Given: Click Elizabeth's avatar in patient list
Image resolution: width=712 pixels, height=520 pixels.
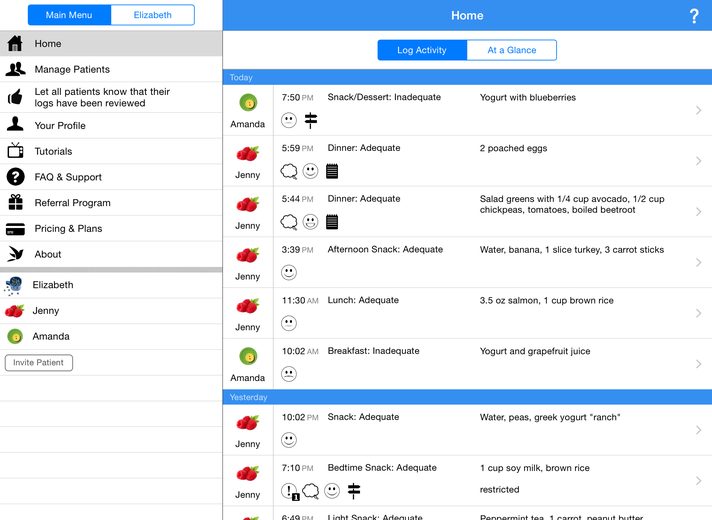Looking at the screenshot, I should 14,285.
